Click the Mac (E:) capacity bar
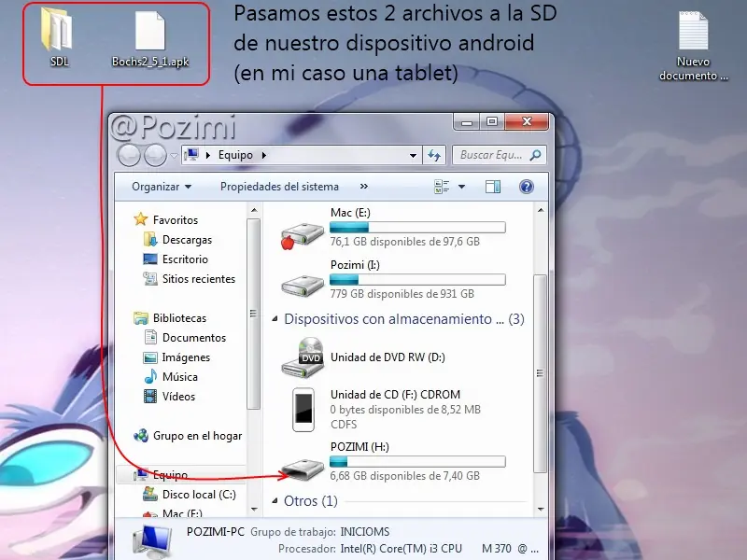 (x=417, y=227)
